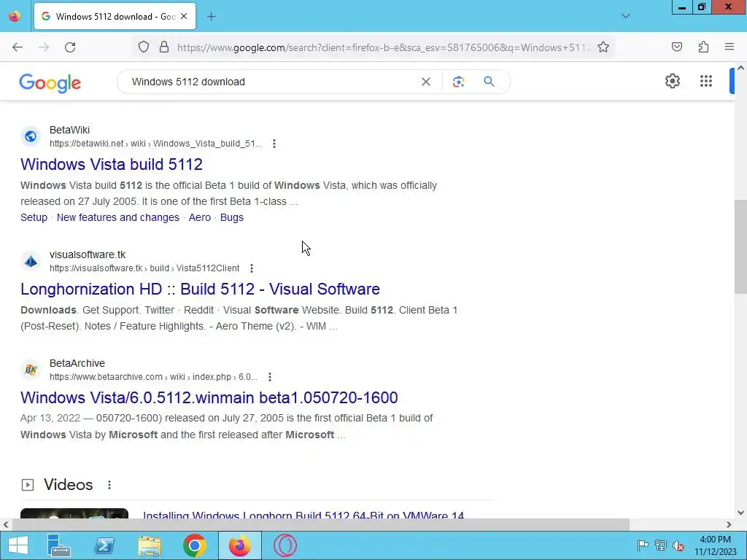
Task: Search by image with the camera icon
Action: (458, 82)
